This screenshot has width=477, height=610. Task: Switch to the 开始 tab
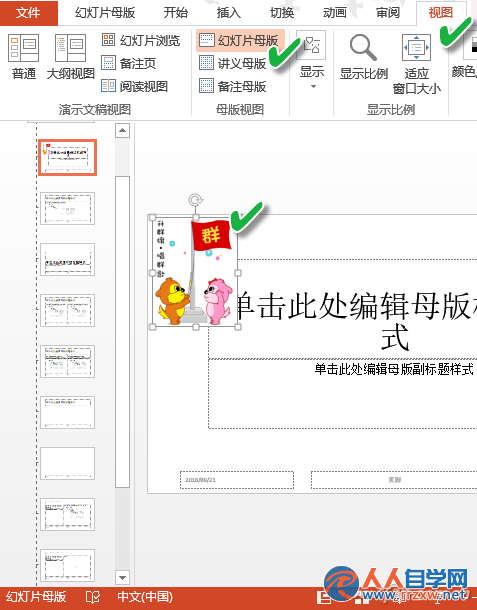176,12
